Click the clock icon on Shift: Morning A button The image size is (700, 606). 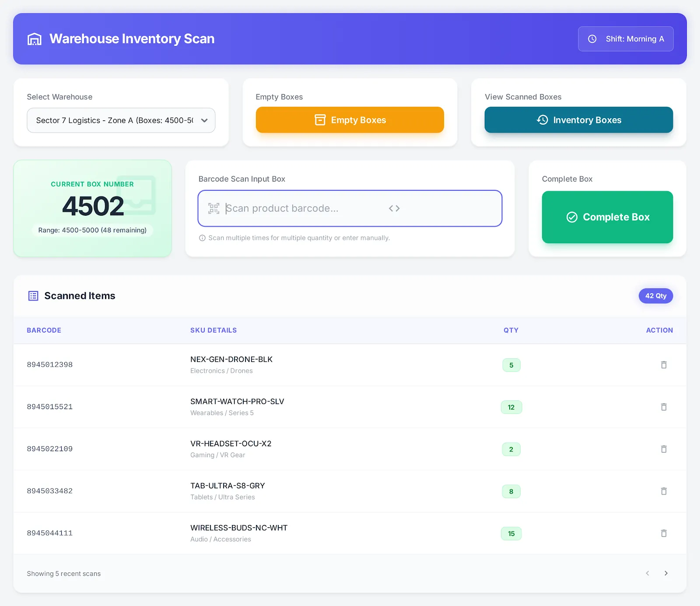point(593,39)
